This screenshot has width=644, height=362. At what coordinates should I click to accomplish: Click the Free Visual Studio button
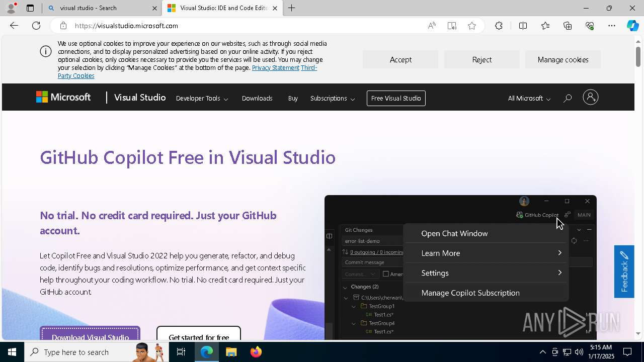(396, 98)
